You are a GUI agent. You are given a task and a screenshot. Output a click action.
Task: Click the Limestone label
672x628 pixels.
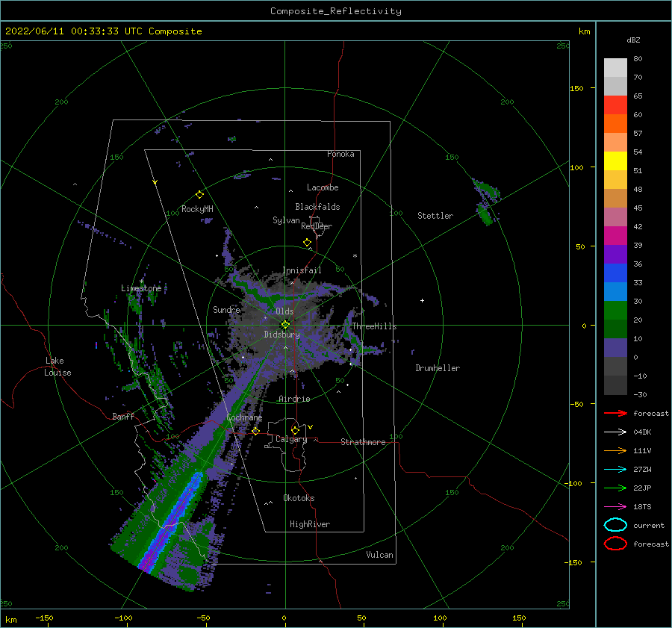point(141,288)
